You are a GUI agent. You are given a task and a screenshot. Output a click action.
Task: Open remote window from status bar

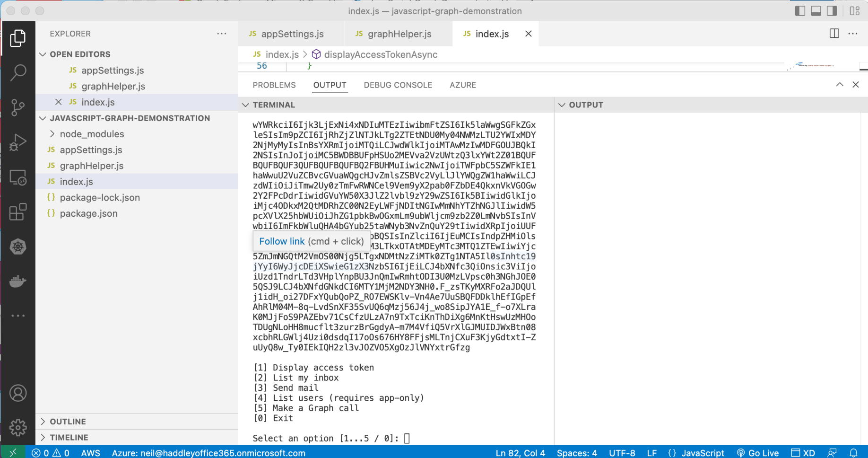click(x=13, y=453)
